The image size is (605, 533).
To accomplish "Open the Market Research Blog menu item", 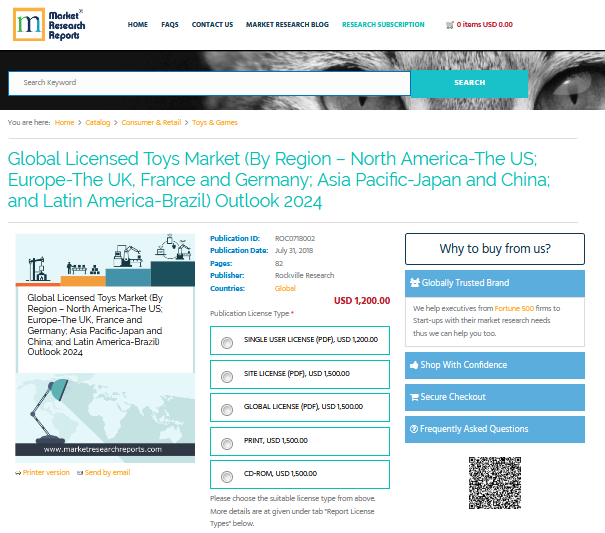I will pos(287,25).
